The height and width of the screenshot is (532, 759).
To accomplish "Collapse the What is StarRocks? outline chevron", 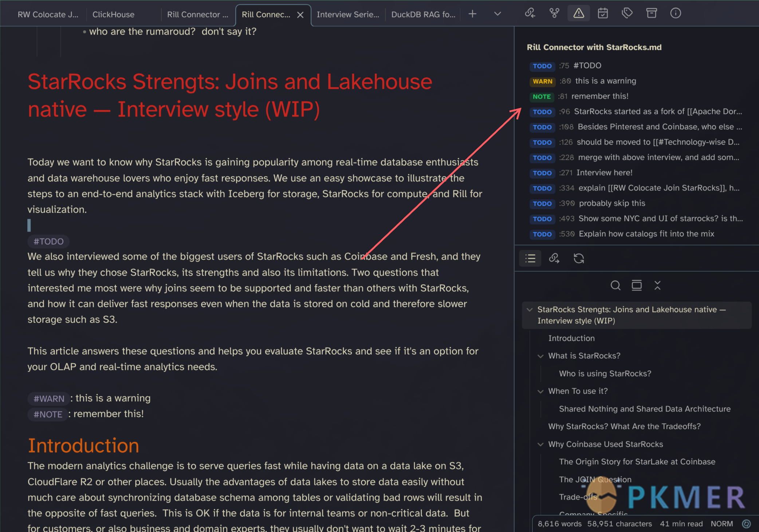I will tap(540, 356).
